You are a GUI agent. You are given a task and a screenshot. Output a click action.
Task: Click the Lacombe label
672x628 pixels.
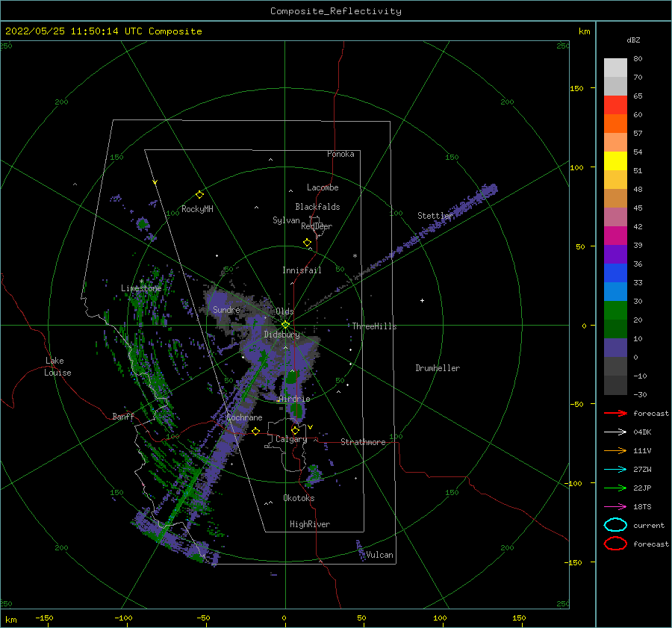click(323, 187)
